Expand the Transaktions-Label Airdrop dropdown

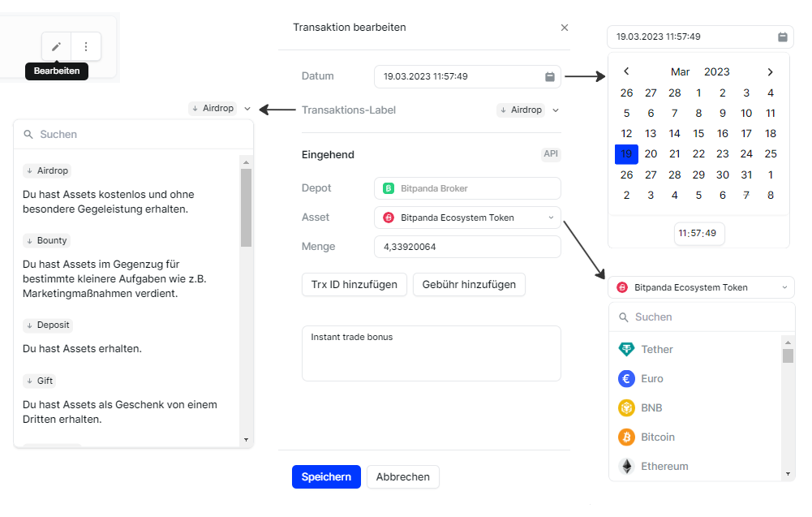[555, 110]
